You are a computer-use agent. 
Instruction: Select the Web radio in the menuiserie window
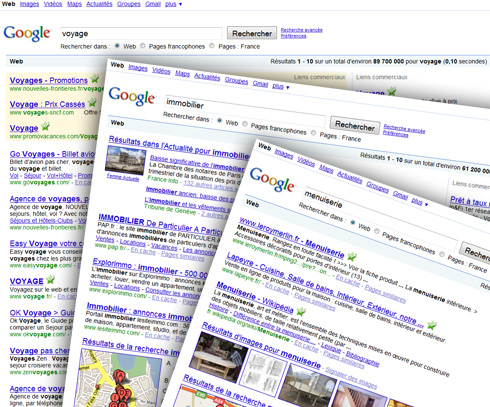[x=352, y=222]
